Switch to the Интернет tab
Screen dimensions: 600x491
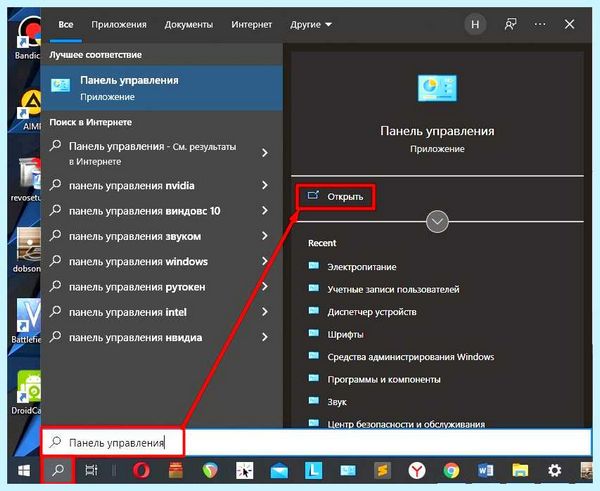[251, 24]
